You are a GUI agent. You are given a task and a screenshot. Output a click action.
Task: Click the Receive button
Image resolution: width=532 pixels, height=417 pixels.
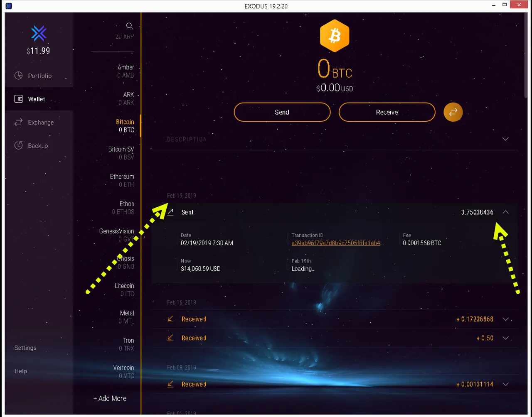pyautogui.click(x=387, y=112)
